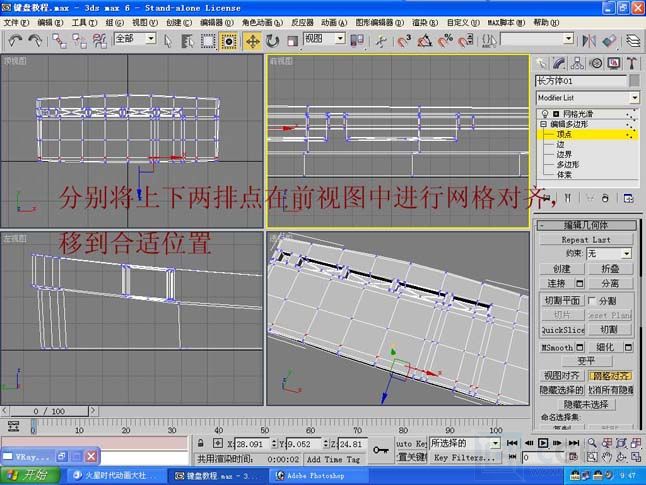The height and width of the screenshot is (485, 646).
Task: Switch to the Create command panel
Action: click(541, 63)
